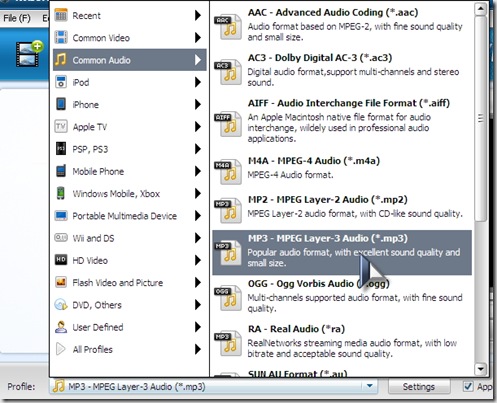497x403 pixels.
Task: Choose AAC - Advanced Audio Coding format
Action: click(x=342, y=25)
